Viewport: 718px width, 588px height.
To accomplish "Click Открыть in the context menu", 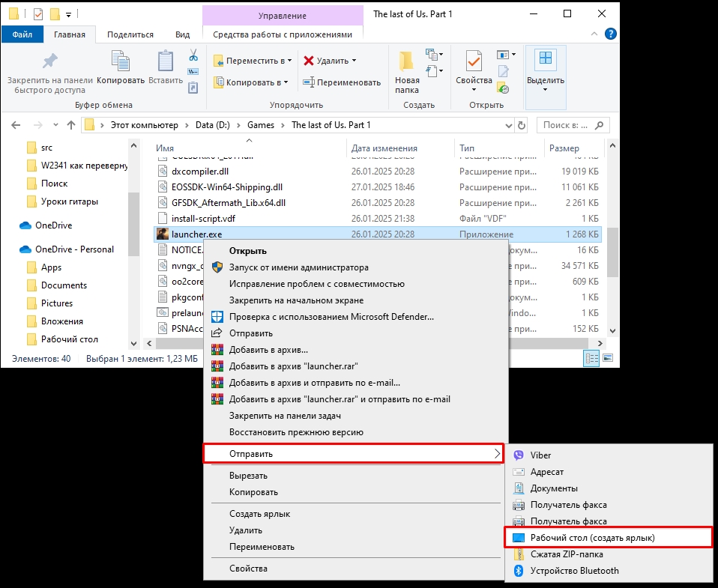I will coord(356,251).
